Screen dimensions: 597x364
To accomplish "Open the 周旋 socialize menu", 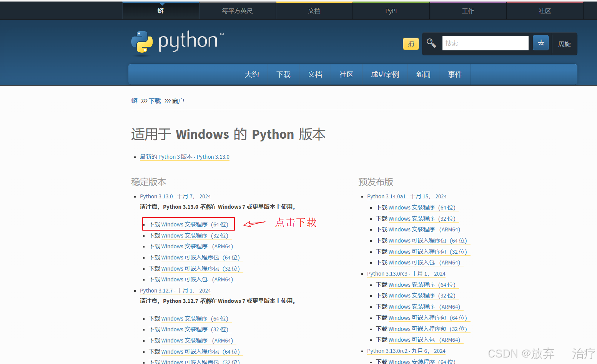I will [x=564, y=44].
